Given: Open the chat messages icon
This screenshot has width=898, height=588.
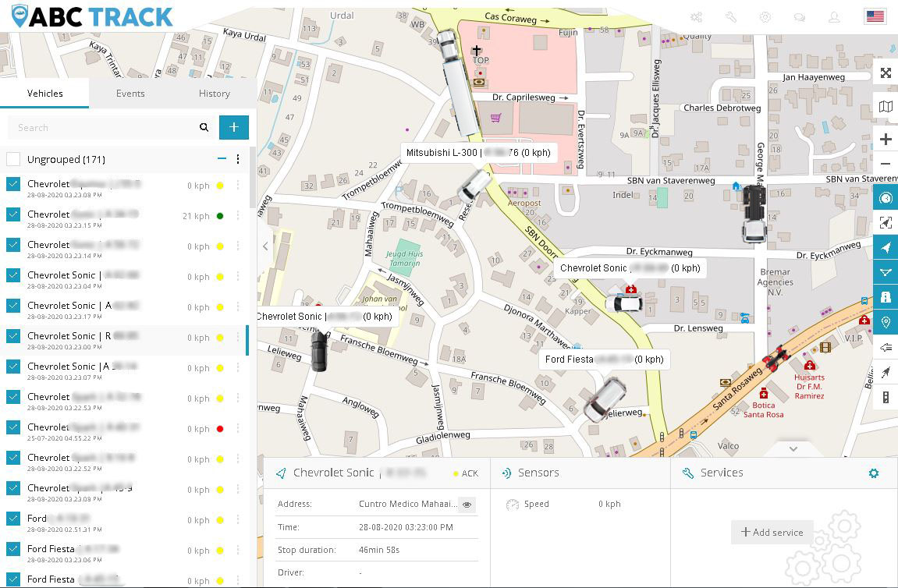Looking at the screenshot, I should pos(800,17).
